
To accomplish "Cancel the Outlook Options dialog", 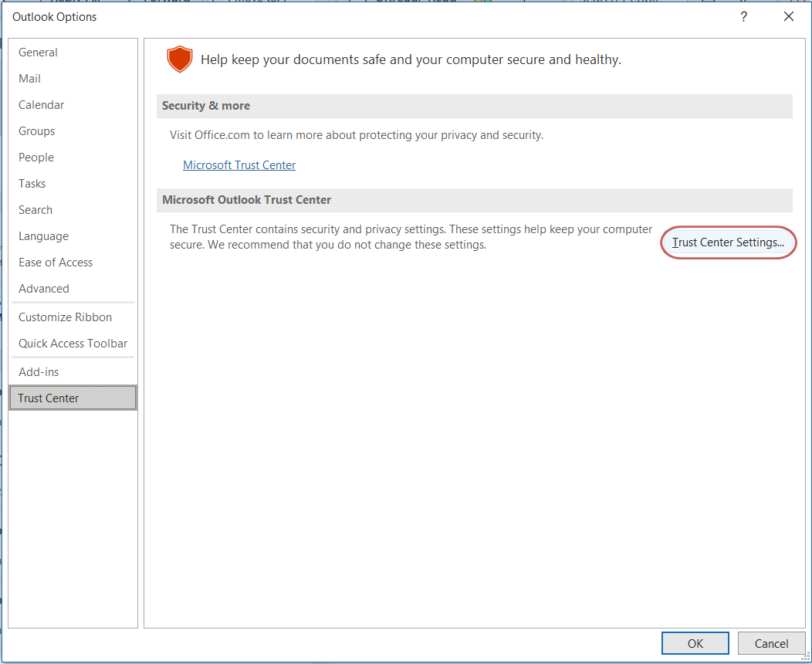I will (771, 643).
